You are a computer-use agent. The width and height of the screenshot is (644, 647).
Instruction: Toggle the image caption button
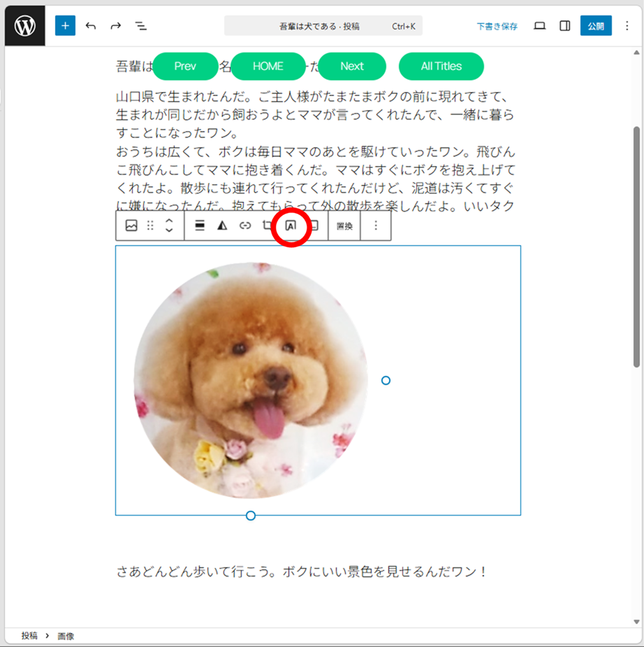coord(314,226)
